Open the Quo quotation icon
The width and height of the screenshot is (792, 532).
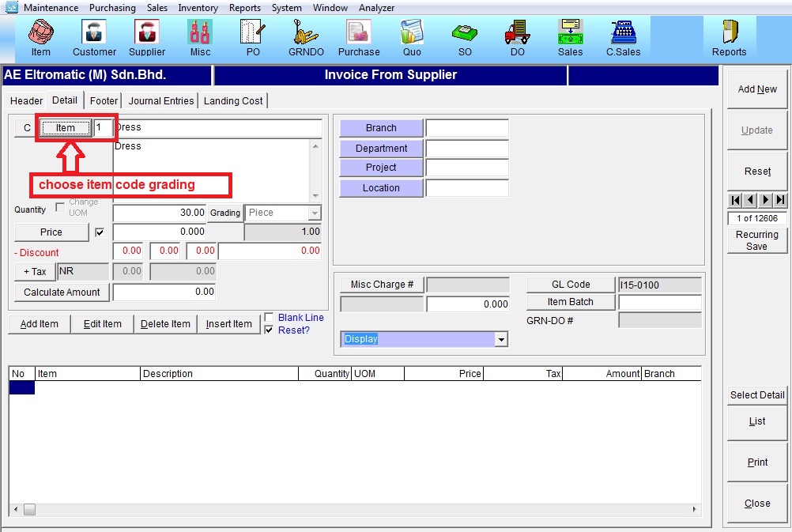click(x=412, y=37)
